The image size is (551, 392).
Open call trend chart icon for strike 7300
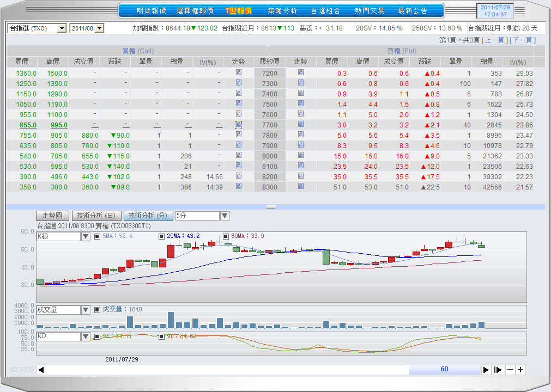point(239,83)
